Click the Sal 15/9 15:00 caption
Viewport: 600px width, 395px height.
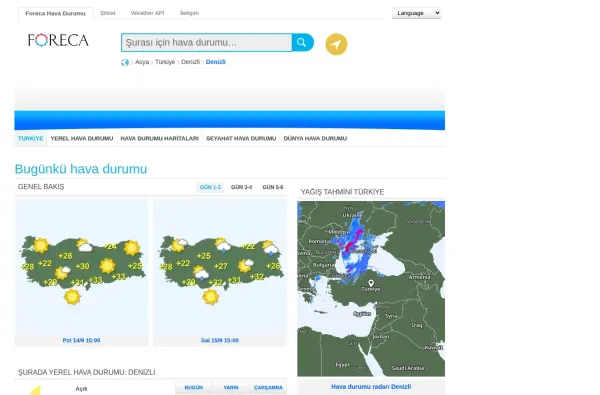(x=220, y=340)
